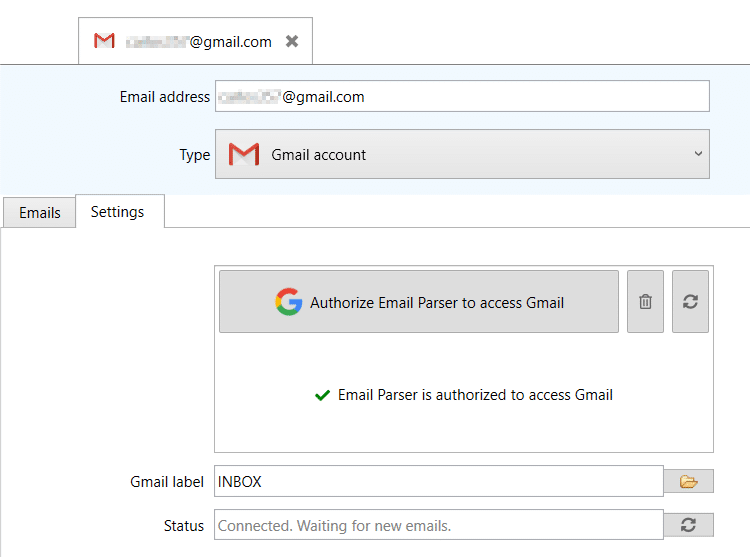Authorize Email Parser to access Gmail

click(419, 302)
